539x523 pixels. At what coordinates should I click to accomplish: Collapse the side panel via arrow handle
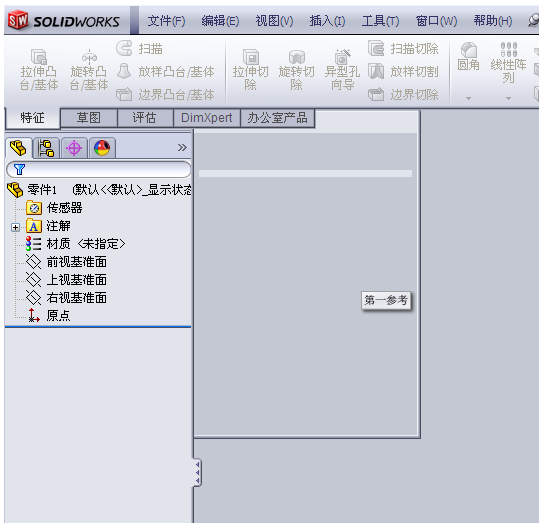(197, 472)
